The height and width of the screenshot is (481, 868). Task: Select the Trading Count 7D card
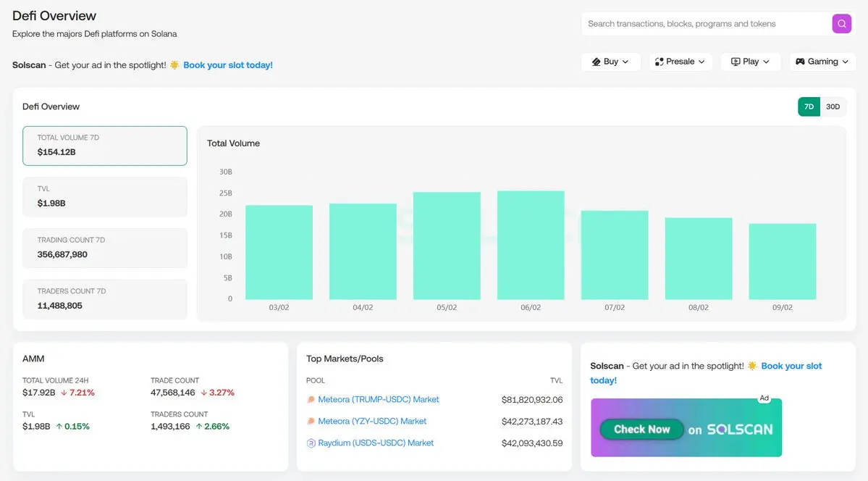(x=105, y=248)
